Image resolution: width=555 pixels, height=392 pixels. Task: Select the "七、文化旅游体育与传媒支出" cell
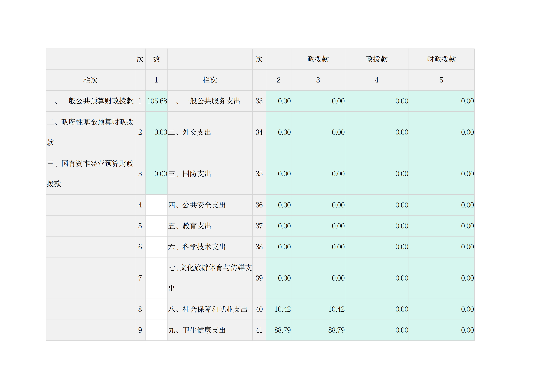click(210, 278)
